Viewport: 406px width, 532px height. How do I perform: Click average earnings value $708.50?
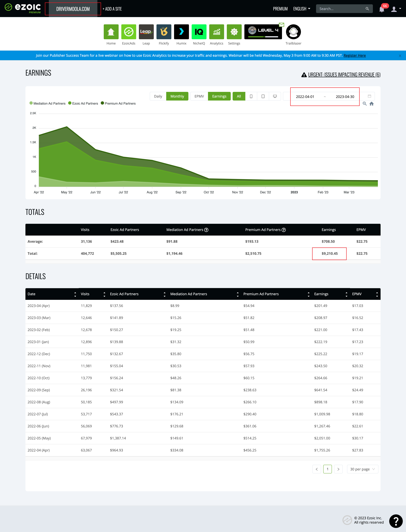tap(328, 242)
